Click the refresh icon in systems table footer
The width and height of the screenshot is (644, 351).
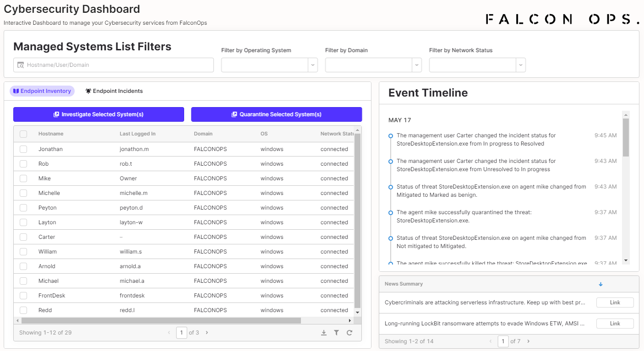349,333
